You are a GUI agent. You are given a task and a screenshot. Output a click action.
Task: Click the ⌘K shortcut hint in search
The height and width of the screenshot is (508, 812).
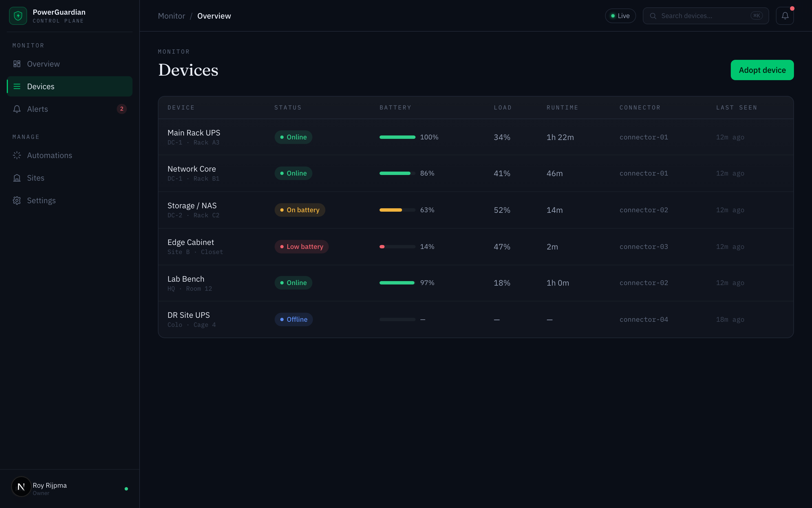pyautogui.click(x=757, y=16)
